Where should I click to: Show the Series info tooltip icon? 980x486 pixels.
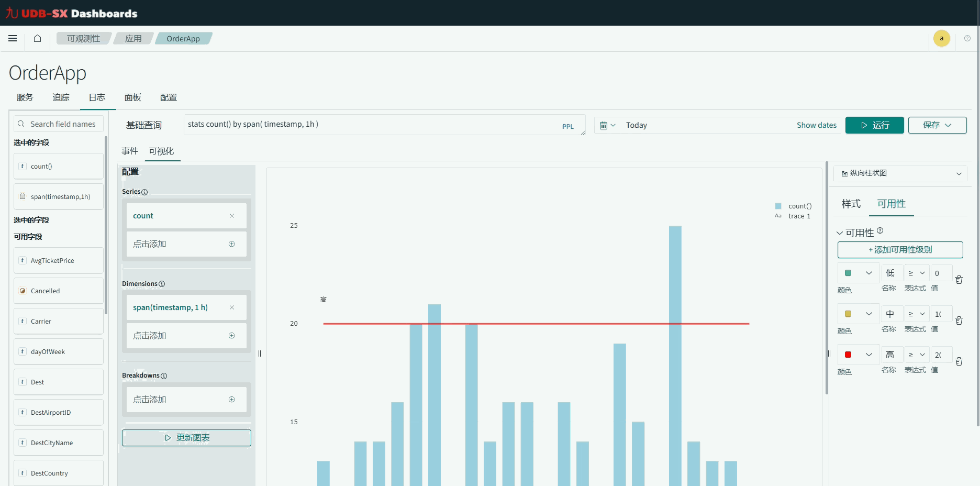144,192
